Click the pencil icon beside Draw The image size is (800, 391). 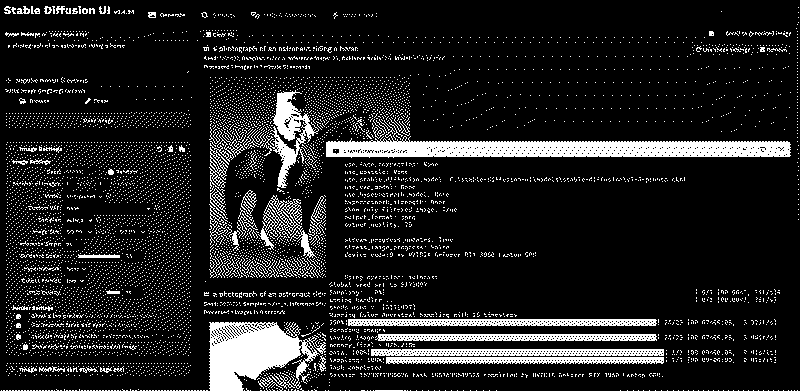[x=88, y=101]
